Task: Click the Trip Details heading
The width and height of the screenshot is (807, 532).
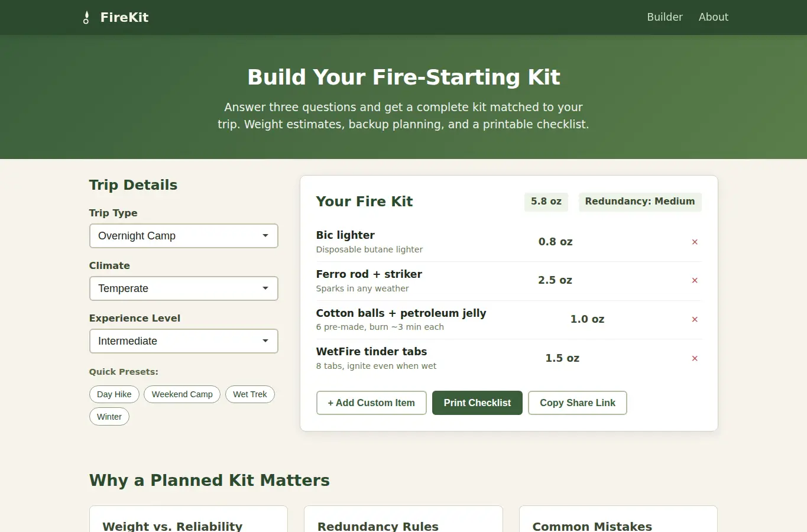Action: click(133, 185)
